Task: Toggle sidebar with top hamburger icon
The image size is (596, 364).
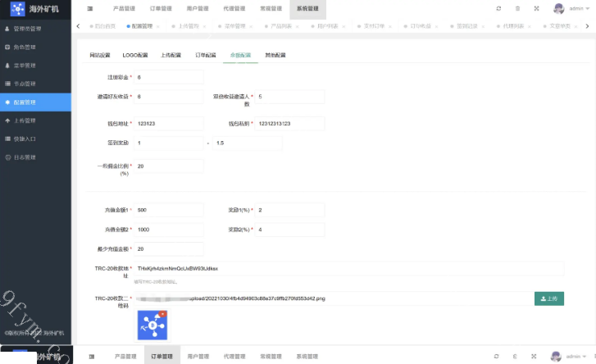Action: (x=90, y=8)
